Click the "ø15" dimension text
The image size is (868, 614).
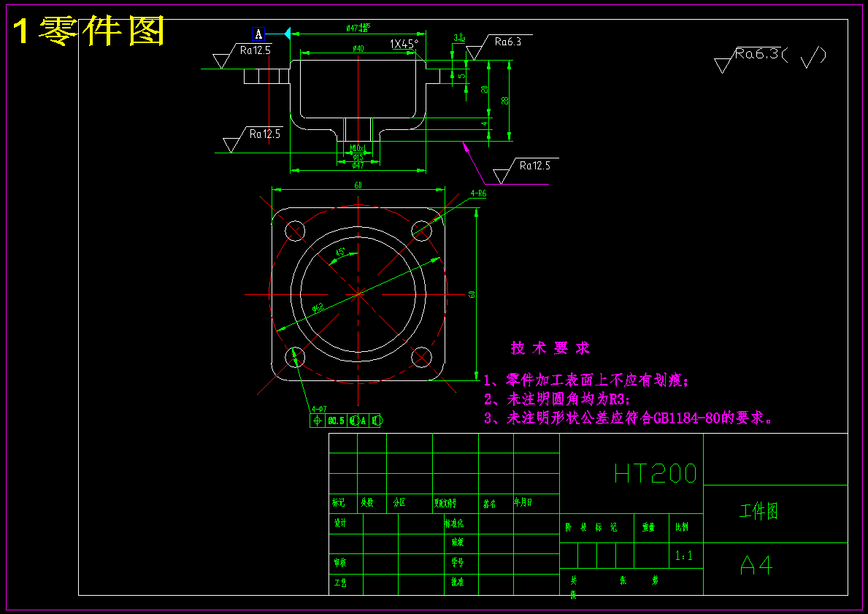tap(358, 157)
